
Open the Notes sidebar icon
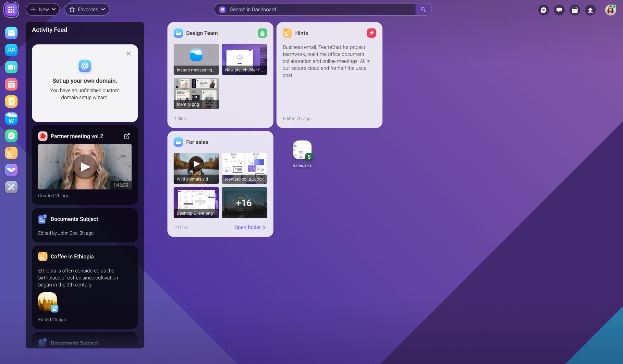[11, 153]
